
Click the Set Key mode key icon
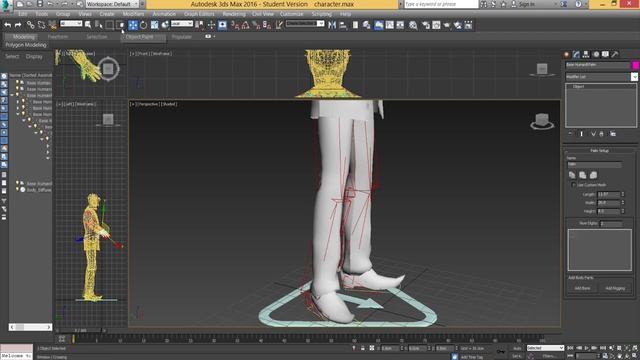(500, 351)
